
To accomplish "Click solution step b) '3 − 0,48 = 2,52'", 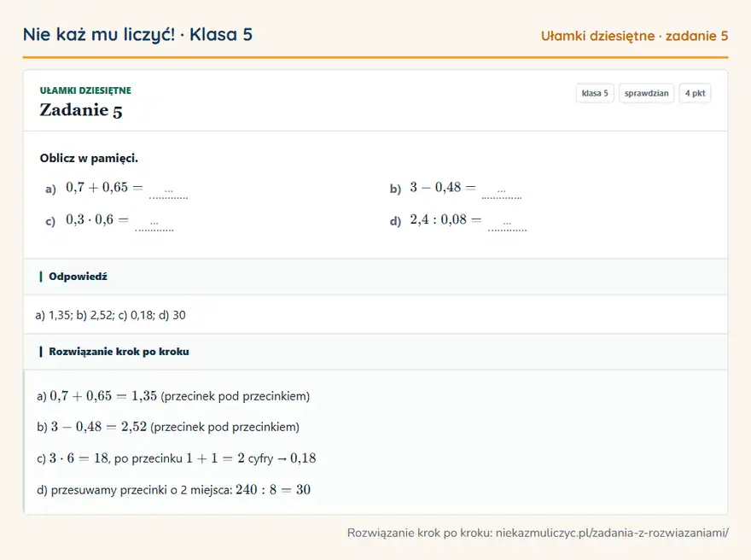I will click(99, 427).
